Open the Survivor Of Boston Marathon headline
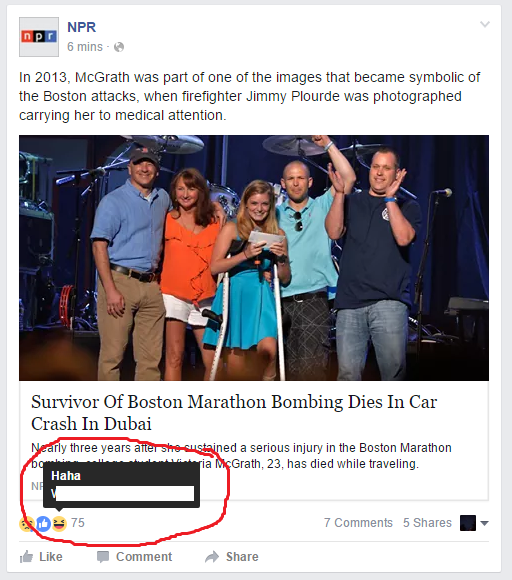 (234, 412)
